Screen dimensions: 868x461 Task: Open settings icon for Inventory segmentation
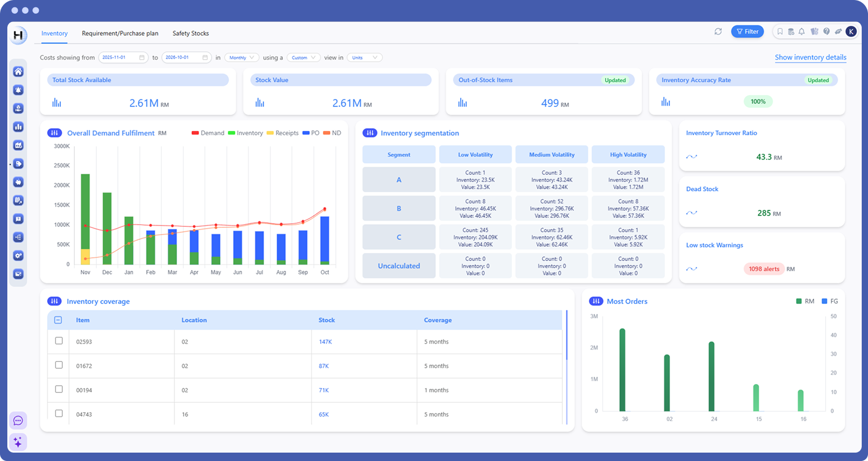(370, 133)
